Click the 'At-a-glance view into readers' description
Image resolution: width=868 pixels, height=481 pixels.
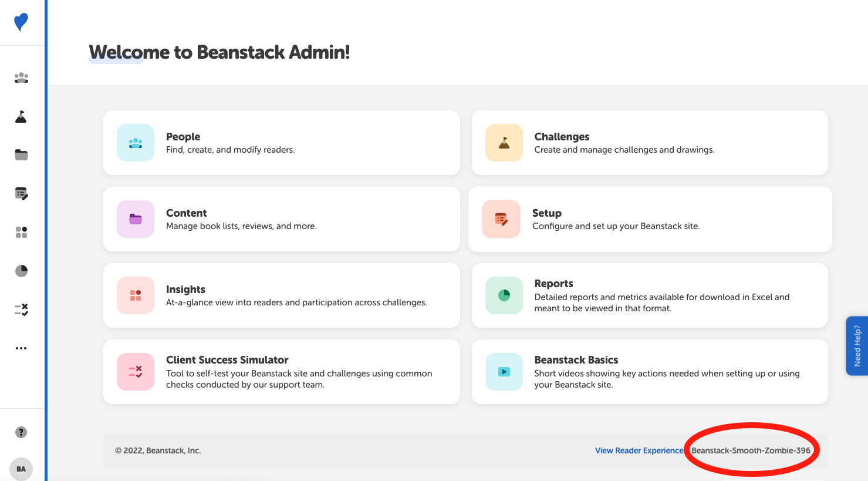(x=296, y=302)
